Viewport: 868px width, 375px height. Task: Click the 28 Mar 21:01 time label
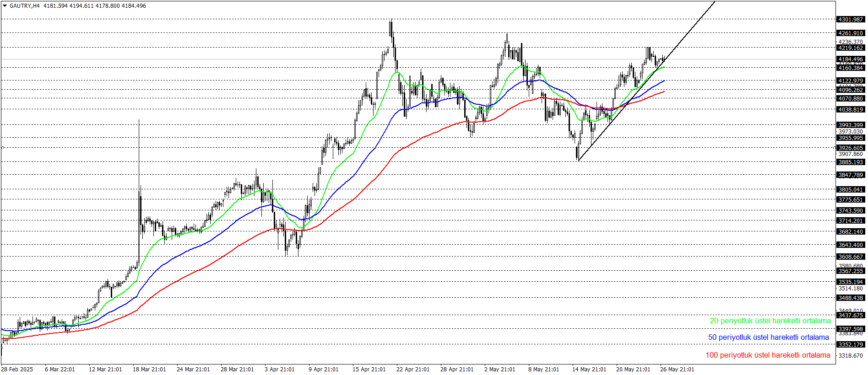[237, 370]
